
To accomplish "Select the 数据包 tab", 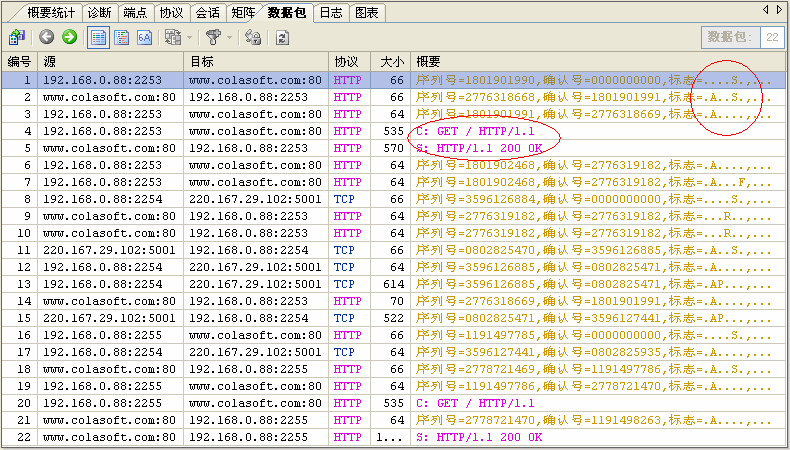I will 287,13.
